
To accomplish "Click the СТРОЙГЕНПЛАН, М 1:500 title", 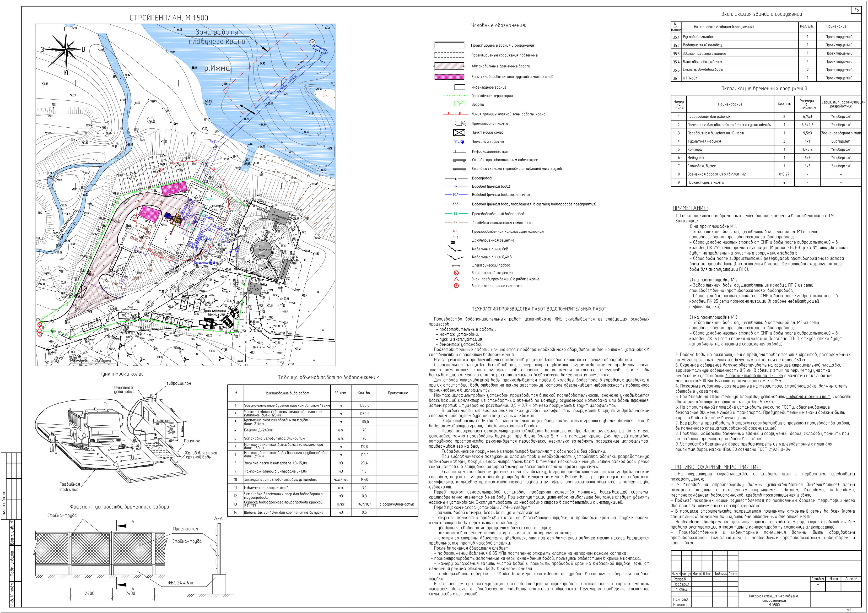I will (169, 18).
